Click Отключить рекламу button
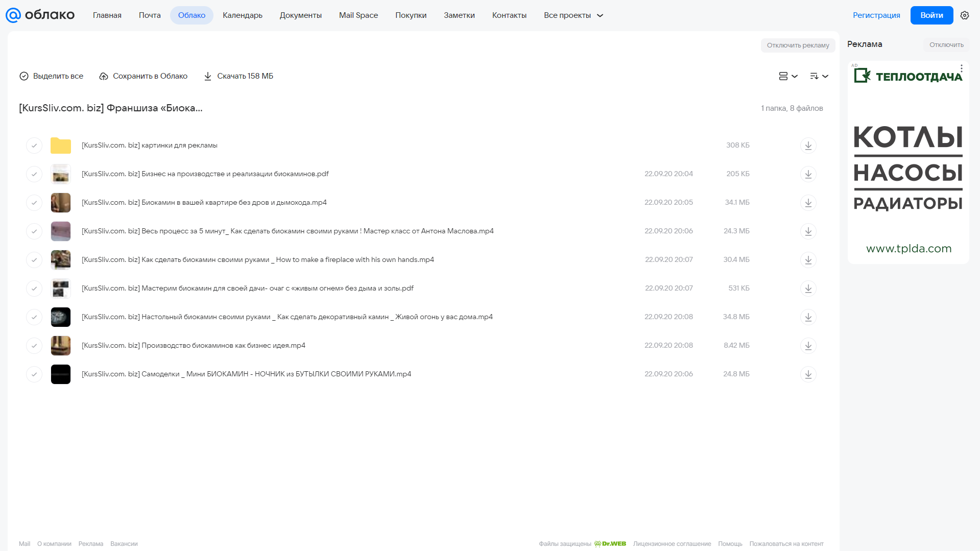980x551 pixels. (x=798, y=45)
